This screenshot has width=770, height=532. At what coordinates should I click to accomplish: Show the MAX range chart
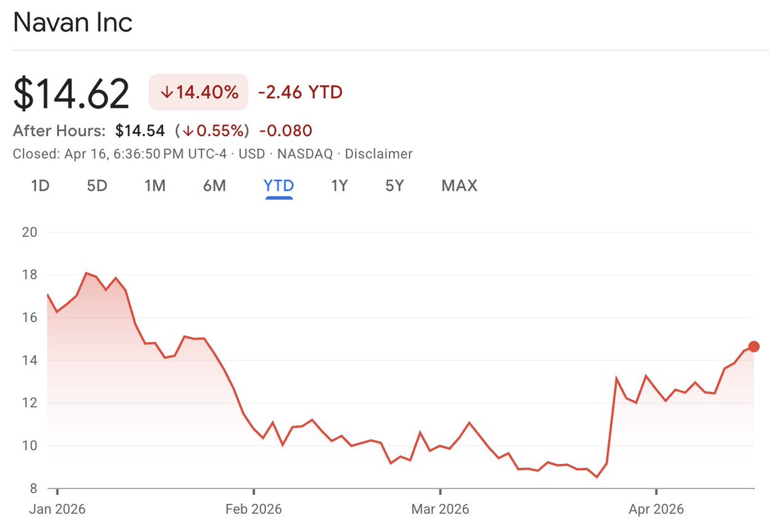coord(459,186)
